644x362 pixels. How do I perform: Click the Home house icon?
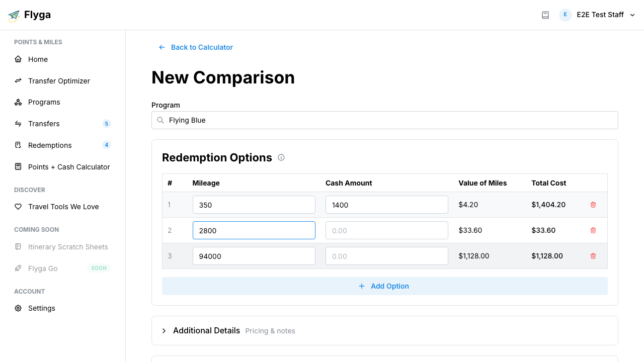tap(18, 59)
